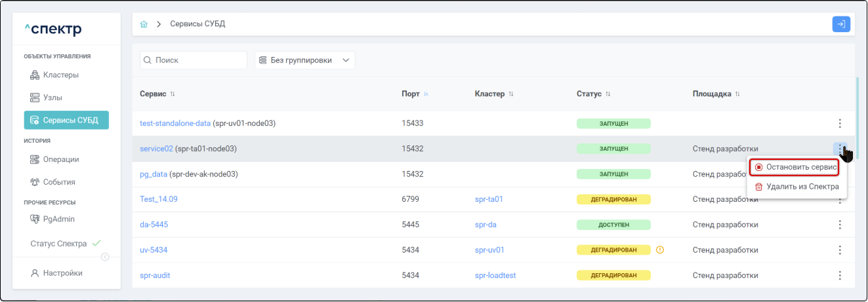Viewport: 868px width, 302px height.
Task: Collapse the sidebar with the chevron button
Action: 104,257
